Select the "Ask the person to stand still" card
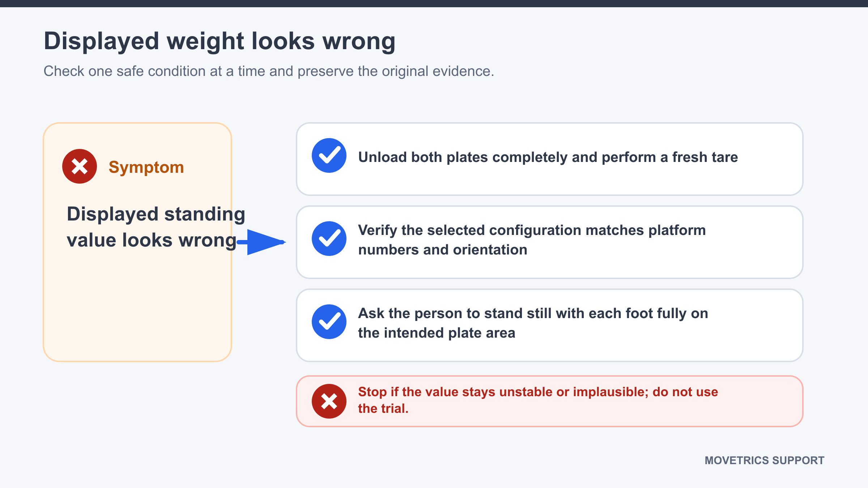 [x=550, y=325]
